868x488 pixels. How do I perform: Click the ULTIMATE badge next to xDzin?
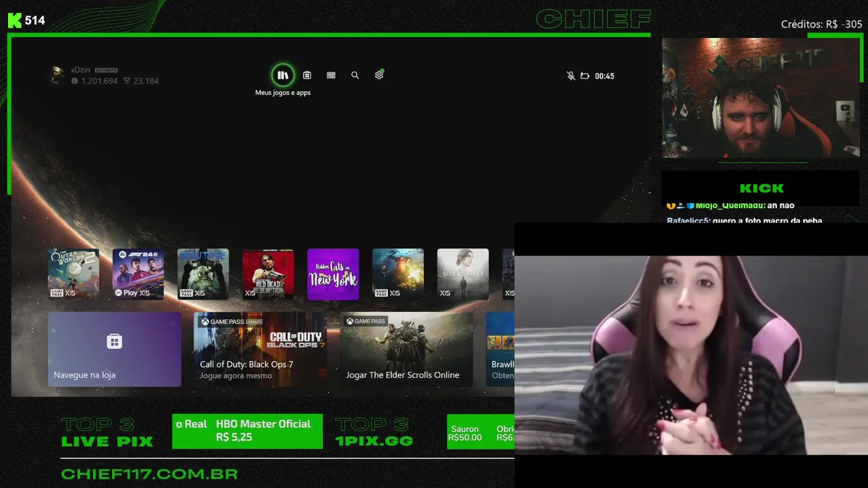[106, 70]
